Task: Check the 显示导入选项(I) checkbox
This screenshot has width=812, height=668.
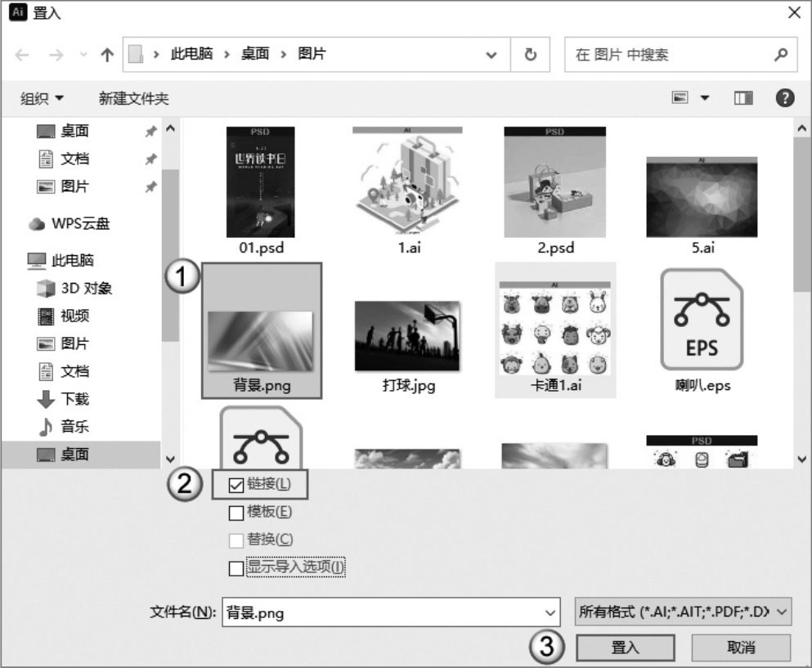Action: (236, 568)
